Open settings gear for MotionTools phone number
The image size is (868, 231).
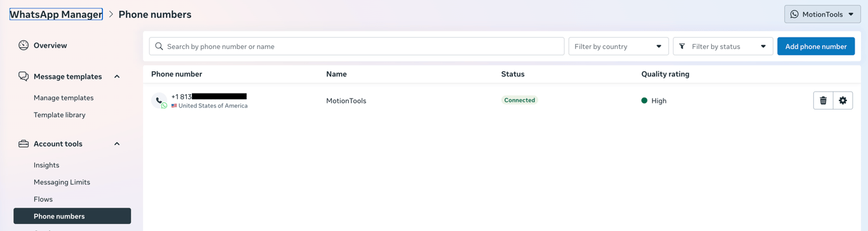click(843, 101)
